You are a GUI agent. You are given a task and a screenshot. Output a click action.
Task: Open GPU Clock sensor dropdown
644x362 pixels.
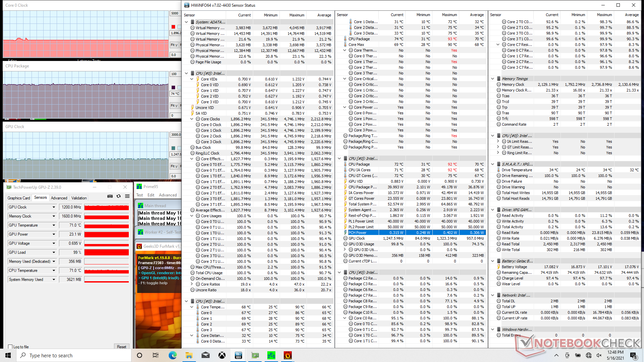coord(54,207)
